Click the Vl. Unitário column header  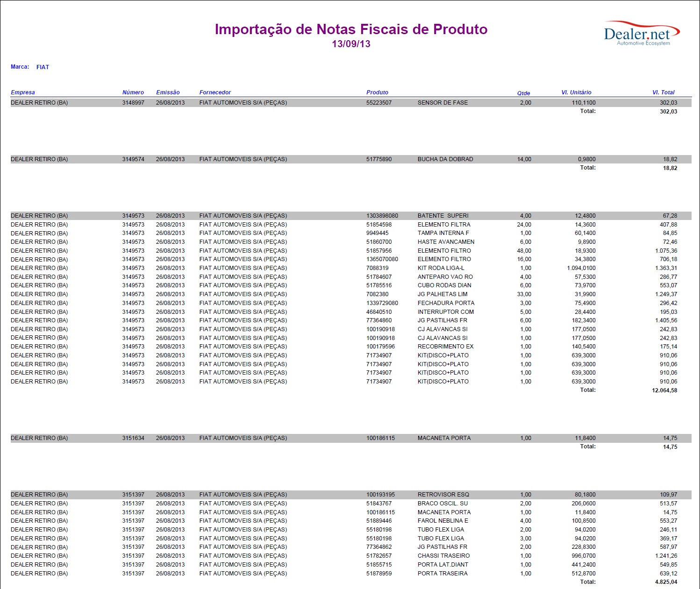click(576, 92)
